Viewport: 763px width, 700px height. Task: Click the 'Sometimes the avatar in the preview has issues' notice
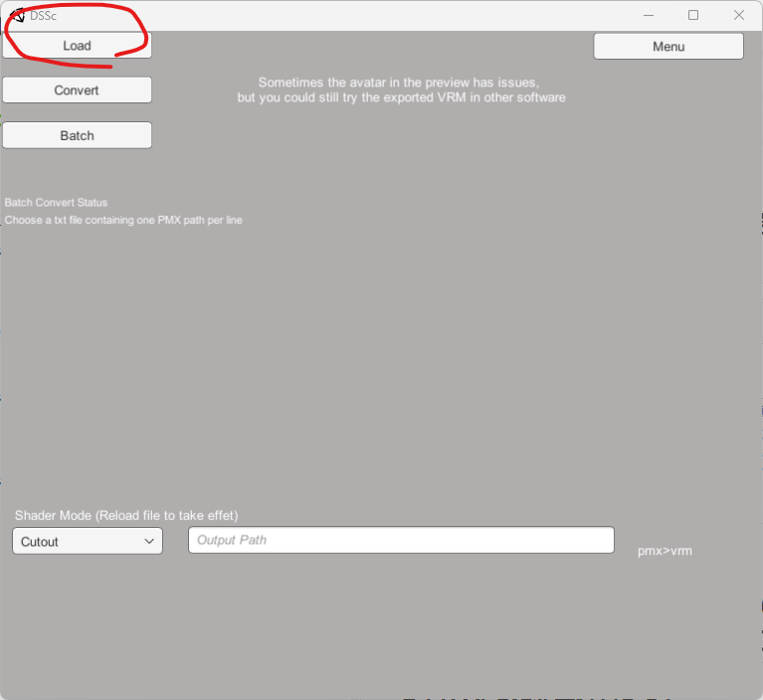[x=399, y=83]
